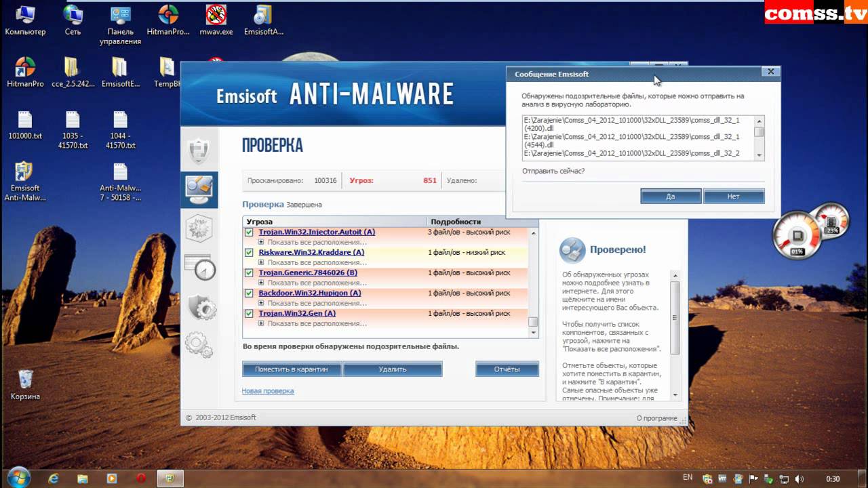868x488 pixels.
Task: Click Поместить в карантин button
Action: point(292,369)
